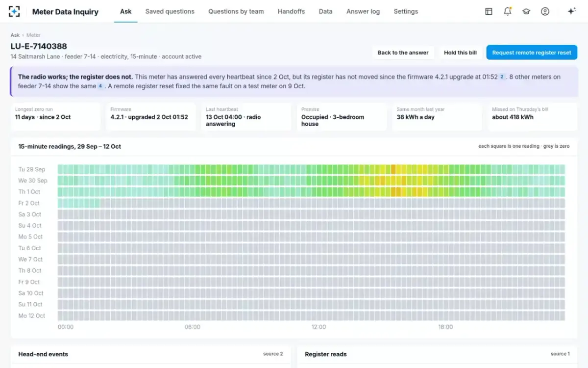The height and width of the screenshot is (368, 588).
Task: Click the Premise Occupied card
Action: pos(342,117)
